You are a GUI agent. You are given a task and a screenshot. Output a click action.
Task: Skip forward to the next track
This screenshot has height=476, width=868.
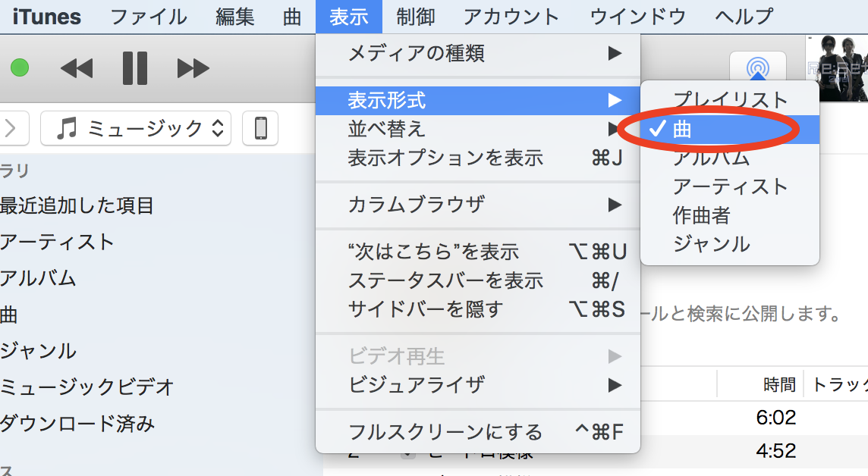193,68
